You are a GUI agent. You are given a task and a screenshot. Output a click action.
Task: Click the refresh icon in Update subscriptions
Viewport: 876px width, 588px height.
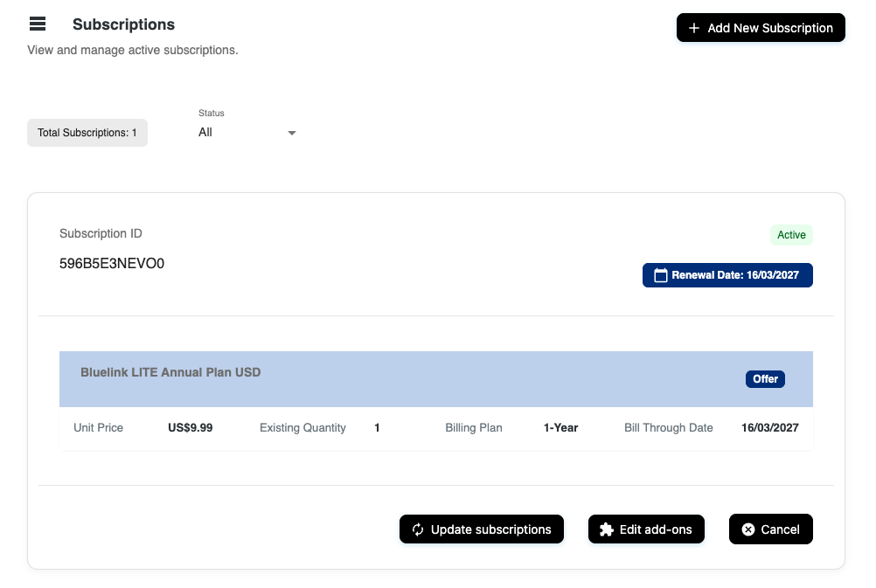pos(418,529)
